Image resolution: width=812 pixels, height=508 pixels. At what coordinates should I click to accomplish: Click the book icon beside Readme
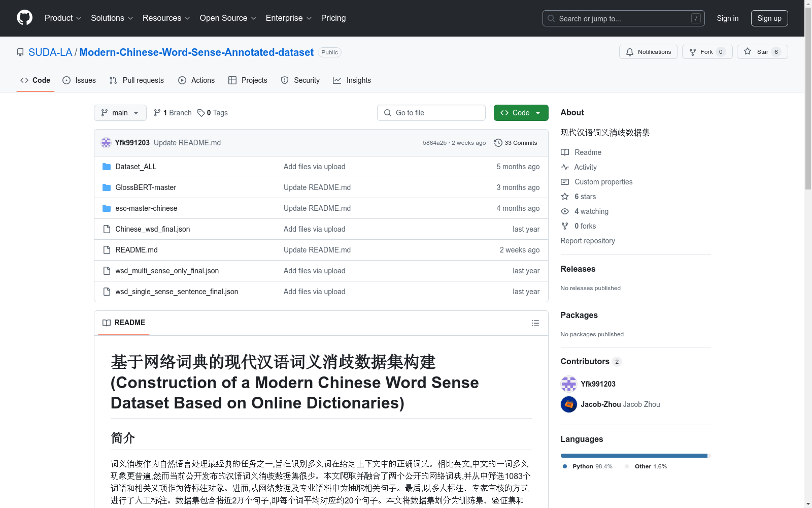click(x=565, y=152)
